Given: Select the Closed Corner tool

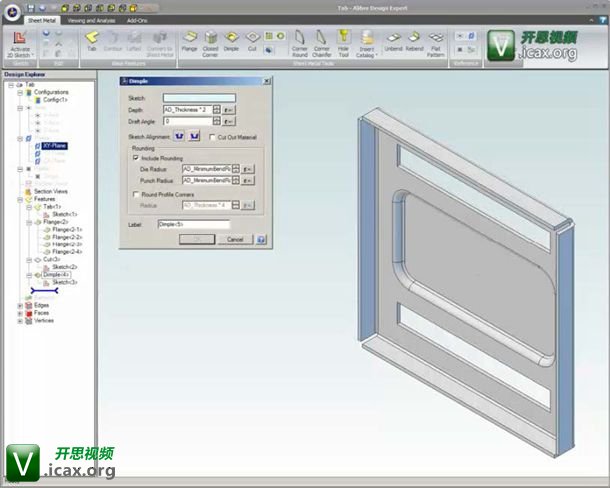Looking at the screenshot, I should click(x=211, y=40).
